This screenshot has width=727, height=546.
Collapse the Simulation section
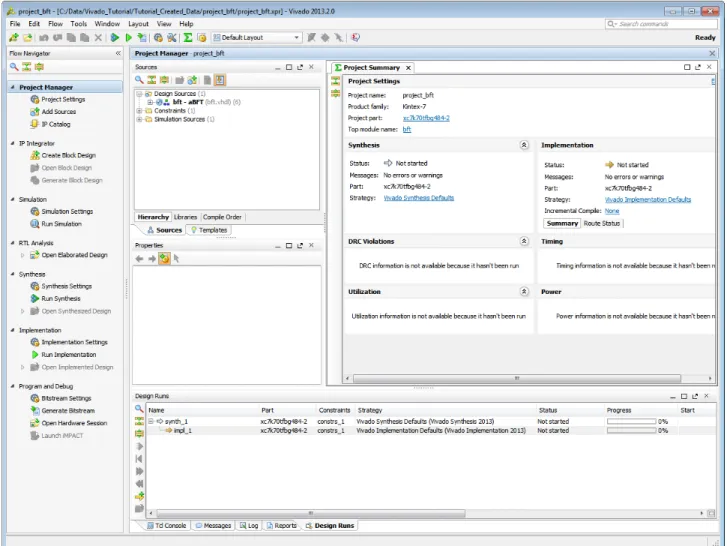click(13, 199)
